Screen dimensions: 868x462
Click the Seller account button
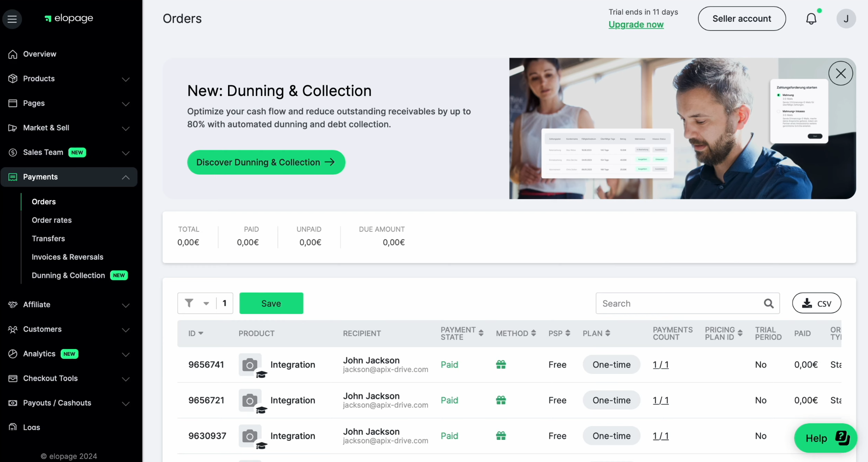[x=742, y=18]
